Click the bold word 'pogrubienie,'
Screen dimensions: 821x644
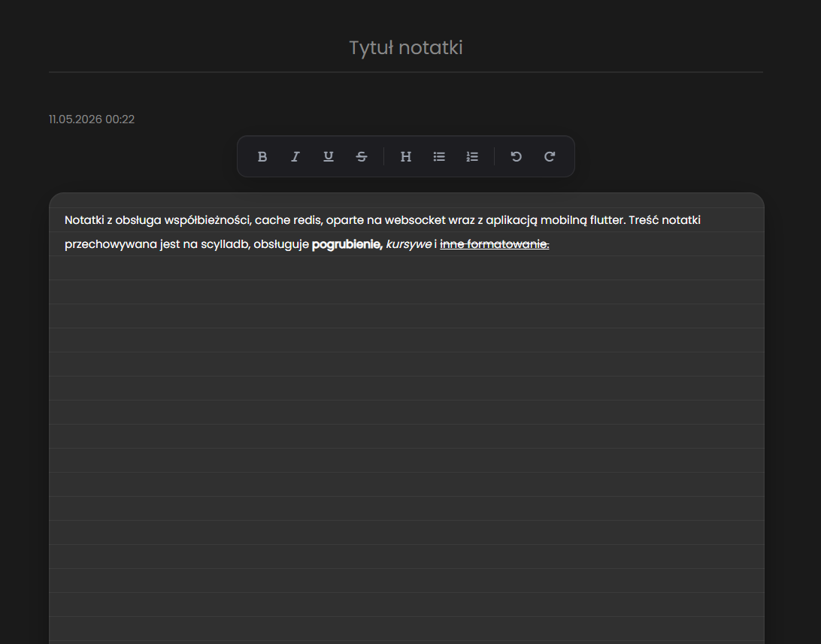tap(347, 244)
